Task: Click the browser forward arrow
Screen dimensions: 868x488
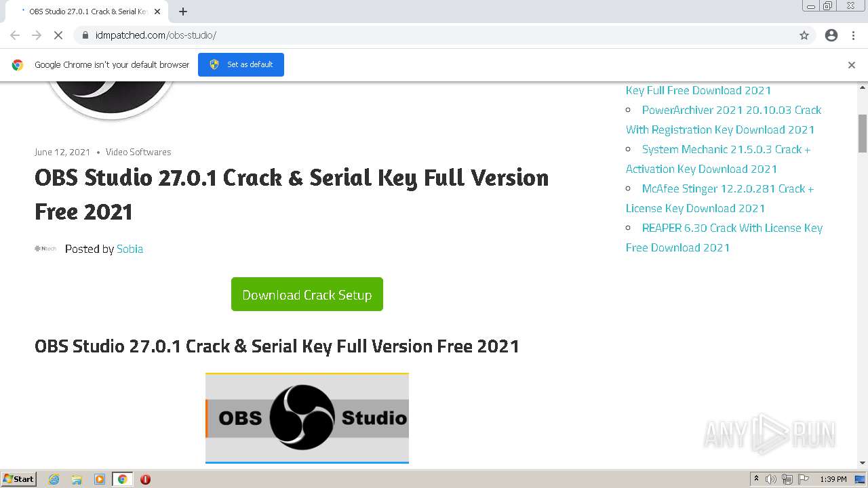Action: click(x=37, y=35)
